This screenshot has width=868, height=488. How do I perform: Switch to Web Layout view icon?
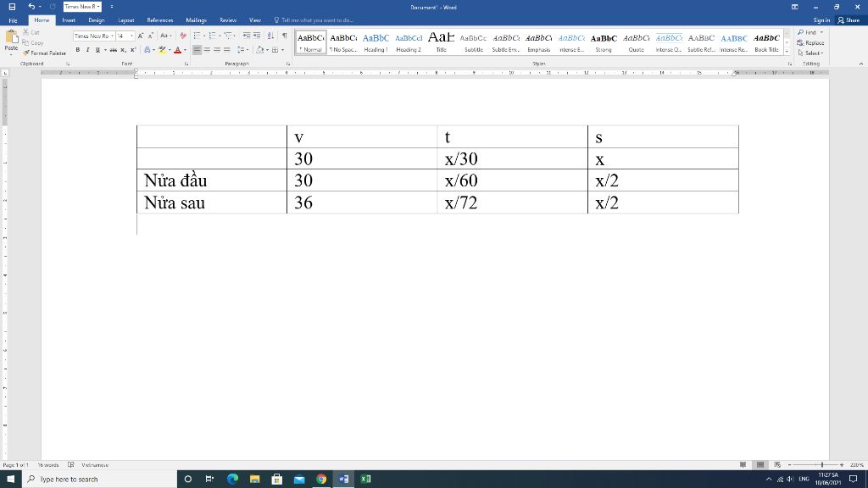point(777,465)
